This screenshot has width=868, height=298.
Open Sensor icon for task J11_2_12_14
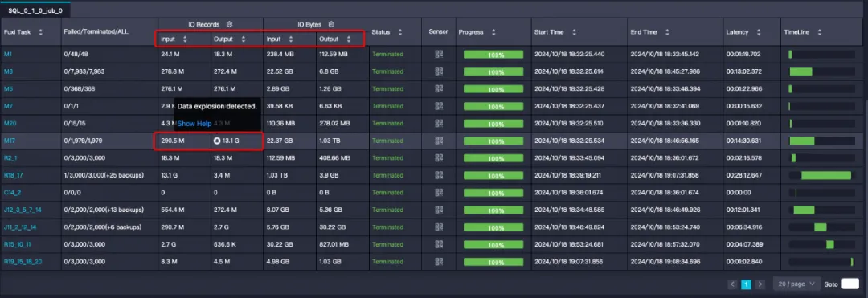pos(439,227)
